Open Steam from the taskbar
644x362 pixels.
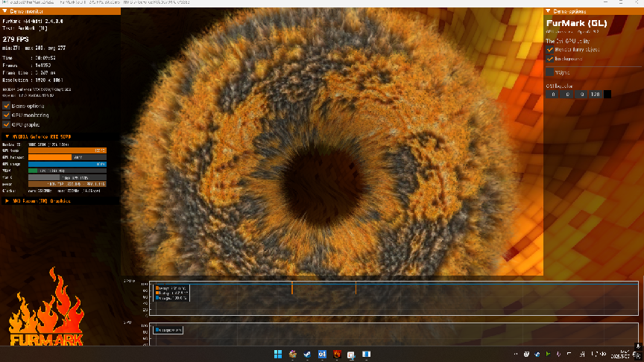click(x=307, y=354)
